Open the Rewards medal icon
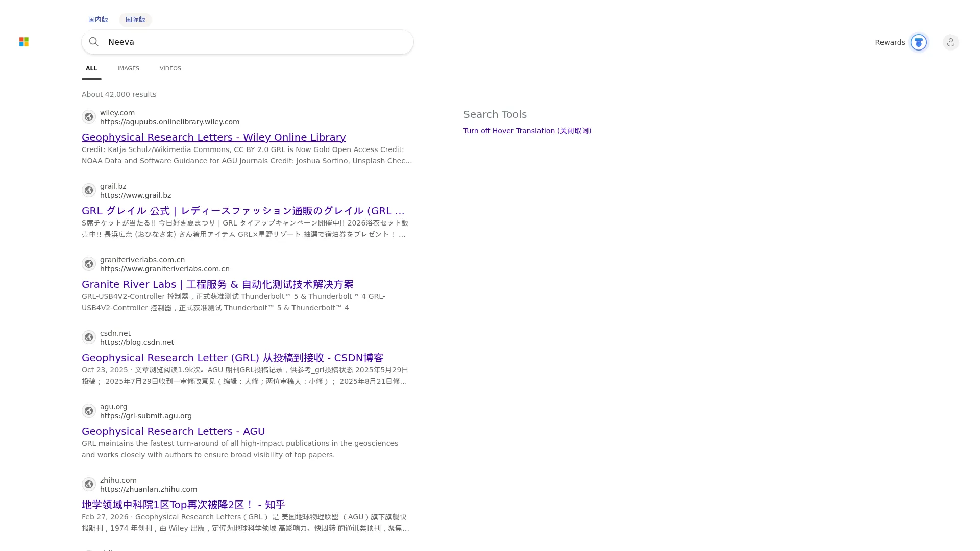The width and height of the screenshot is (980, 551). point(918,42)
